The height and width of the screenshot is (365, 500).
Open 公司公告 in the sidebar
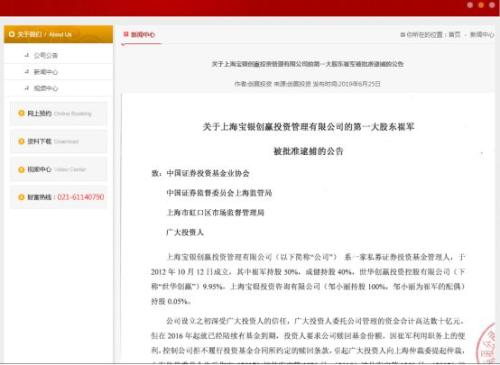46,55
